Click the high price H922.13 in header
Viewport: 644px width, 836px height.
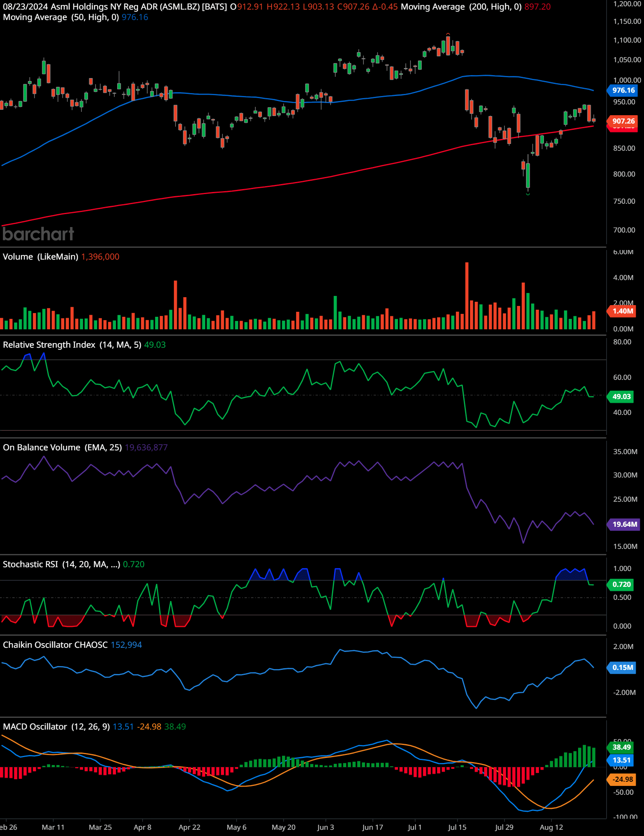click(x=283, y=7)
